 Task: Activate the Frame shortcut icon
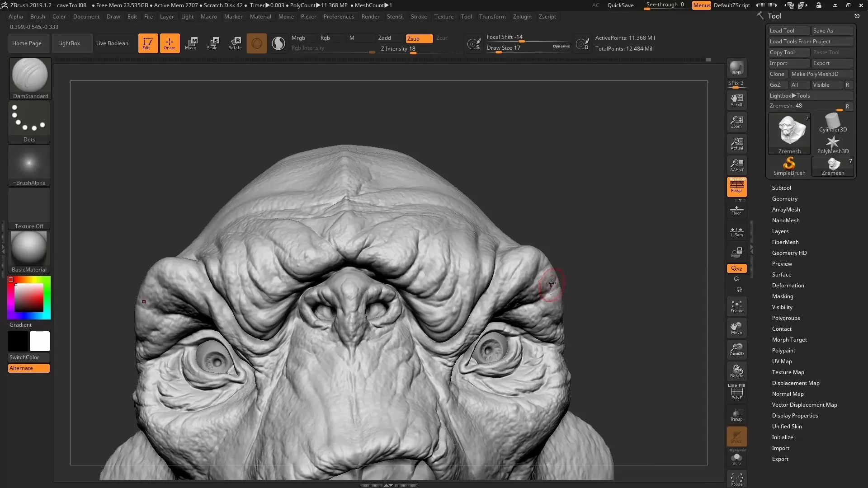point(736,306)
